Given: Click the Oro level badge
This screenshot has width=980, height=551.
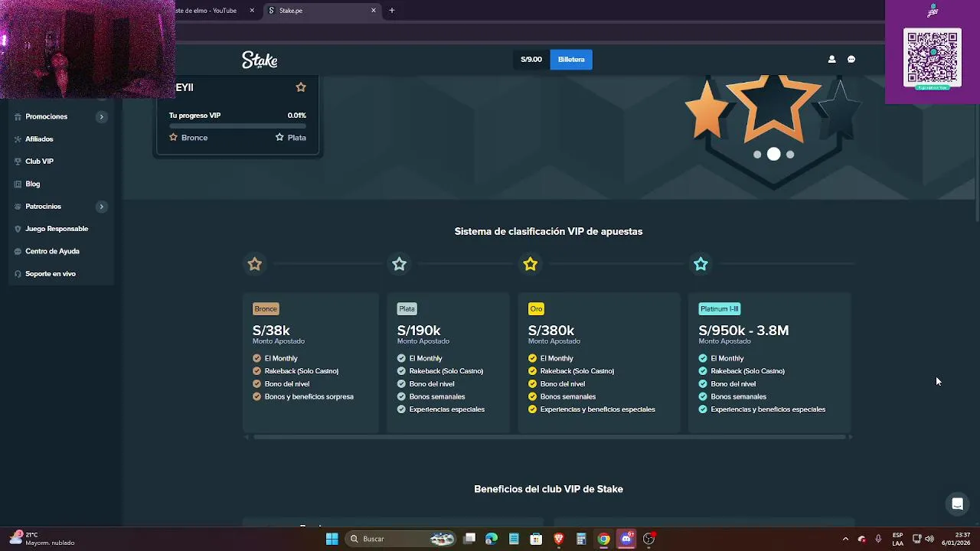Looking at the screenshot, I should [x=536, y=309].
